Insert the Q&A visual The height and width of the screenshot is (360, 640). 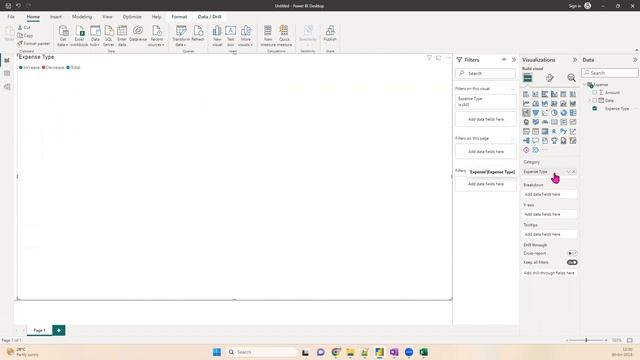tap(536, 141)
